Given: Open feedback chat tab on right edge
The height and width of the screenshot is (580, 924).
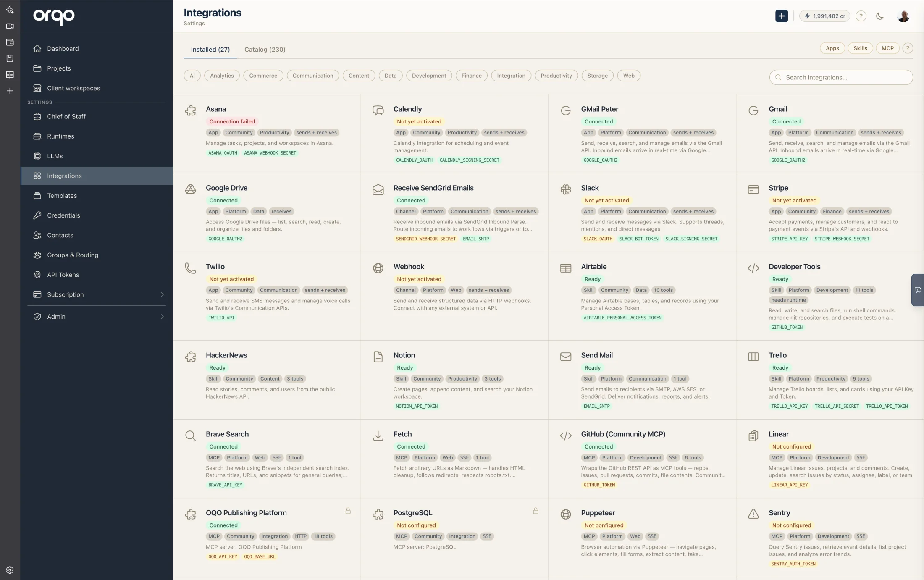Looking at the screenshot, I should point(918,290).
